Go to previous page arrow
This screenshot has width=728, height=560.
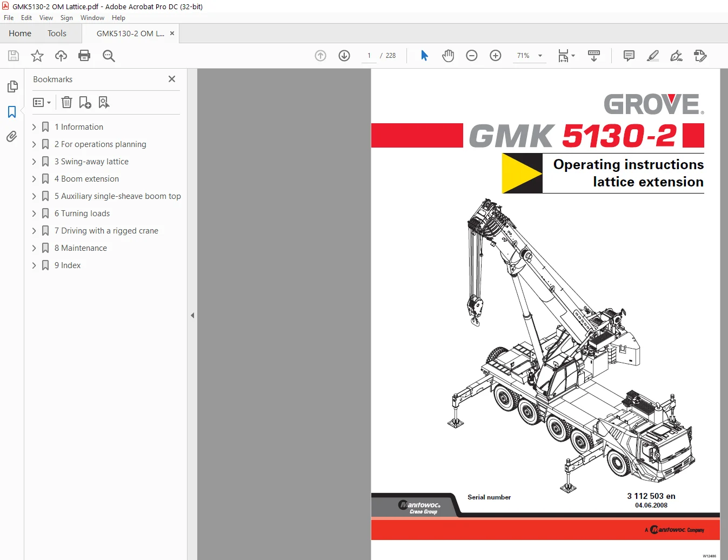320,56
